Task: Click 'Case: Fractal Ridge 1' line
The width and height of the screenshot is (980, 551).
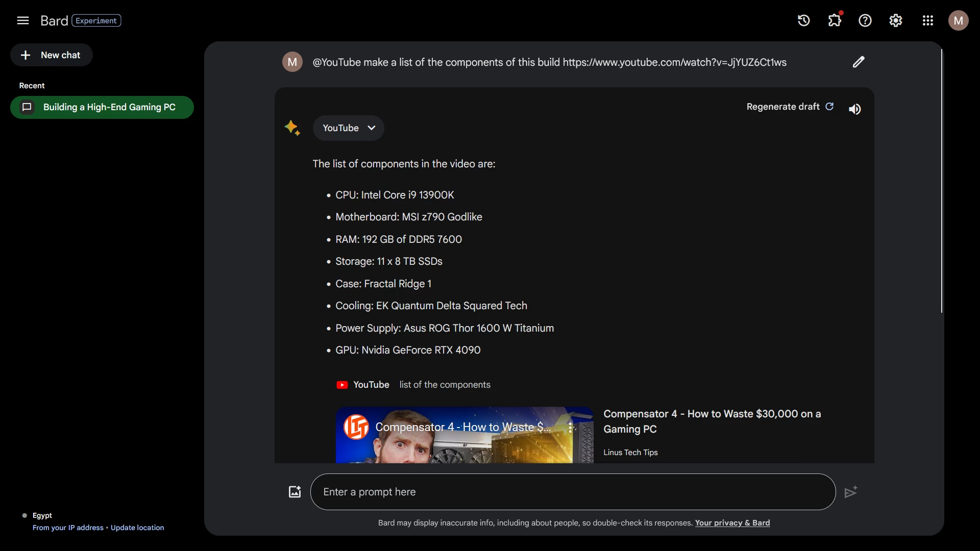Action: coord(383,284)
